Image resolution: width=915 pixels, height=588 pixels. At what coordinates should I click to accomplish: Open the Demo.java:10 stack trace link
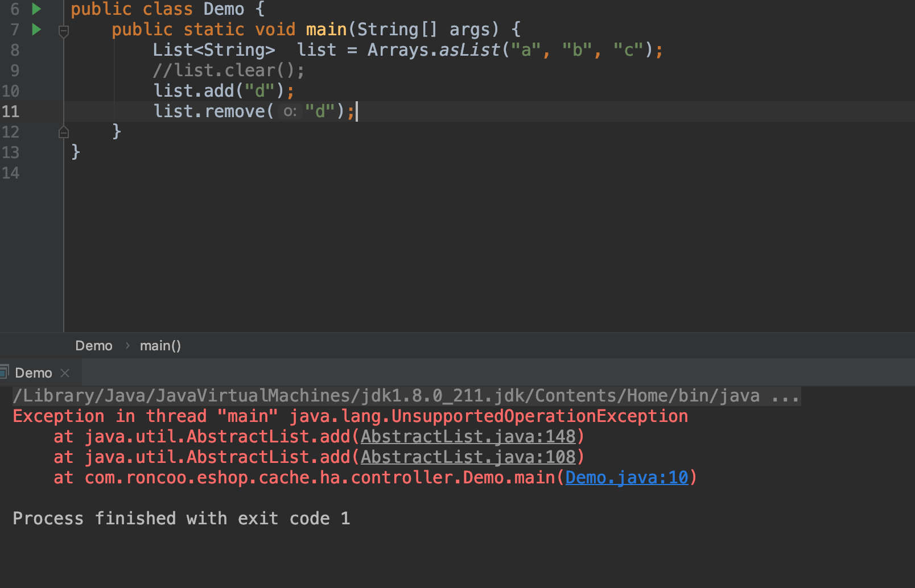(x=627, y=478)
